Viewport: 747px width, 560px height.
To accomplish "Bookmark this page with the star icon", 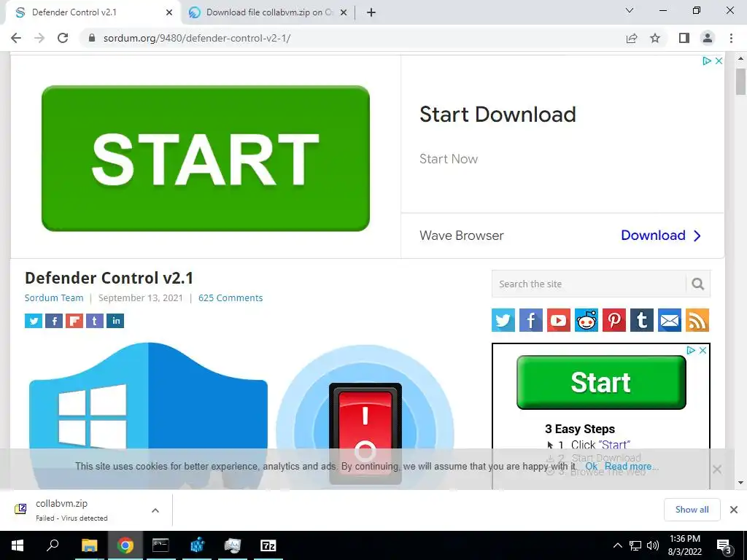I will point(655,38).
